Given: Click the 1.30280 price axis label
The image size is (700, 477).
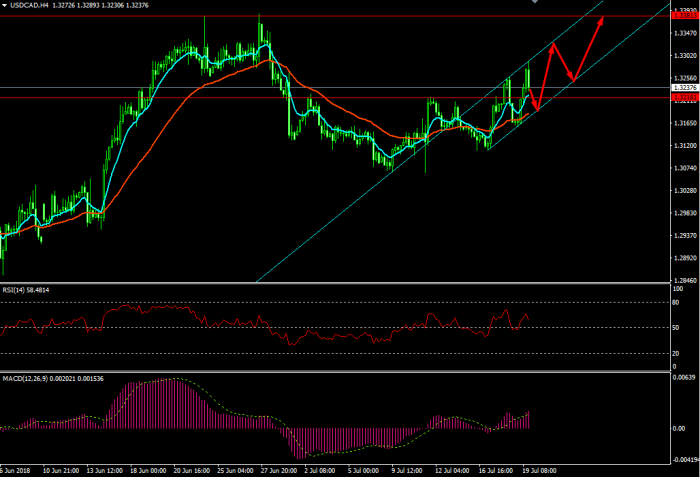Looking at the screenshot, I should (x=685, y=191).
